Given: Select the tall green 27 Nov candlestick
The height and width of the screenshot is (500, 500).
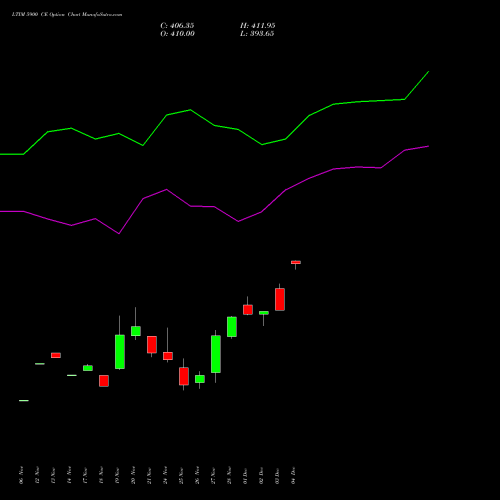Looking at the screenshot, I should (x=216, y=354).
